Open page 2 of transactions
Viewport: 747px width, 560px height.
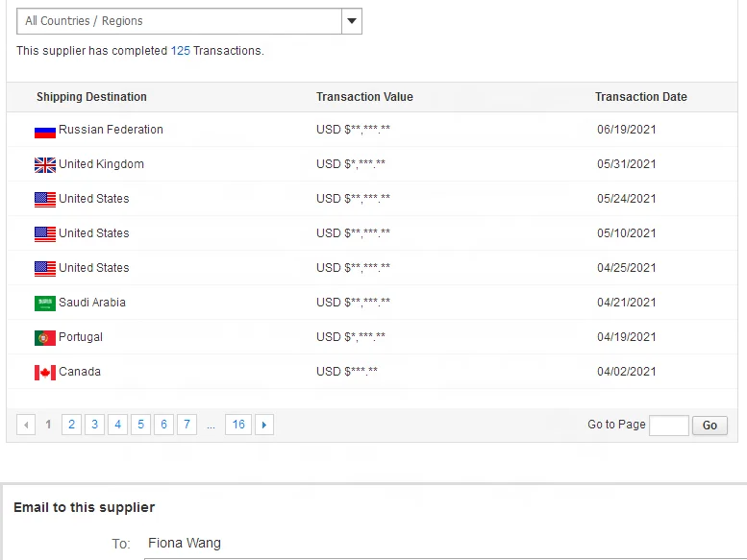click(x=71, y=425)
